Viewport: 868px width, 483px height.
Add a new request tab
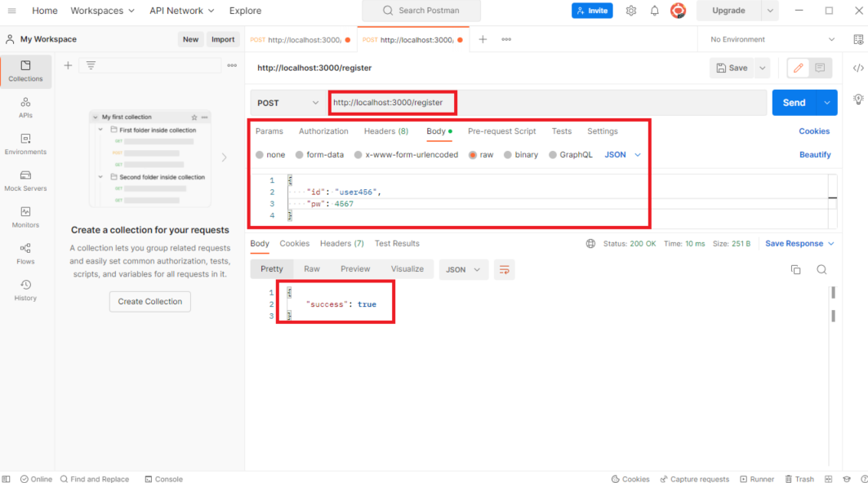pyautogui.click(x=483, y=39)
